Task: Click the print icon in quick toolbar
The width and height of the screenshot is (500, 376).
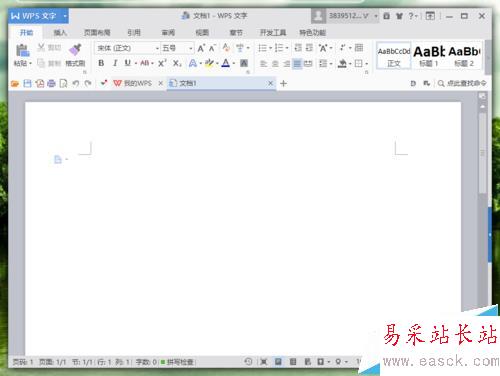Action: pos(51,83)
